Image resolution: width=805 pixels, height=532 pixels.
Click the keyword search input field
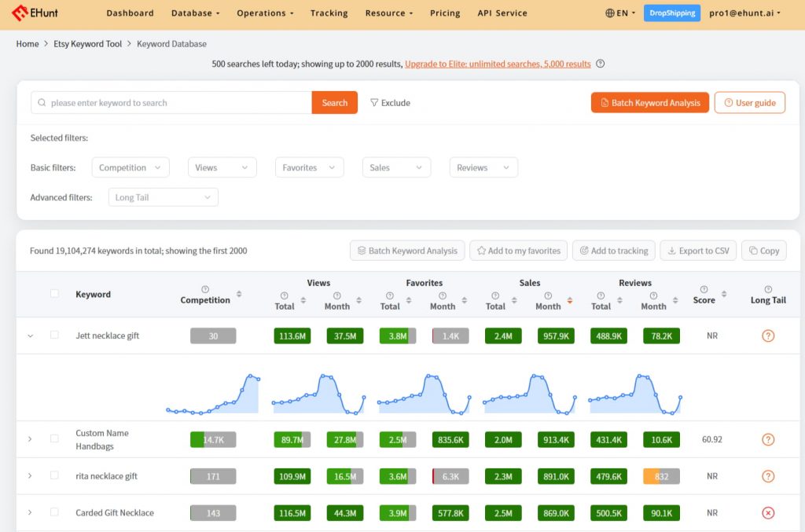click(x=171, y=103)
